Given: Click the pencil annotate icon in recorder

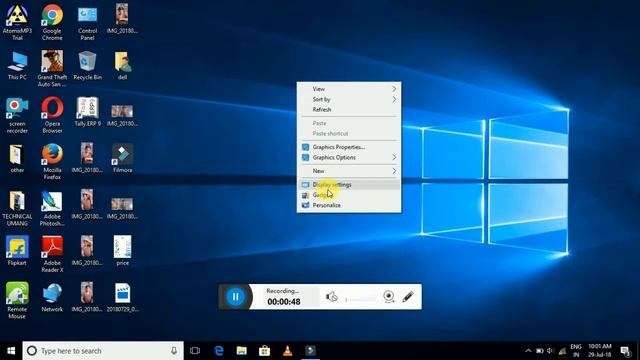Looking at the screenshot, I should click(x=408, y=297).
